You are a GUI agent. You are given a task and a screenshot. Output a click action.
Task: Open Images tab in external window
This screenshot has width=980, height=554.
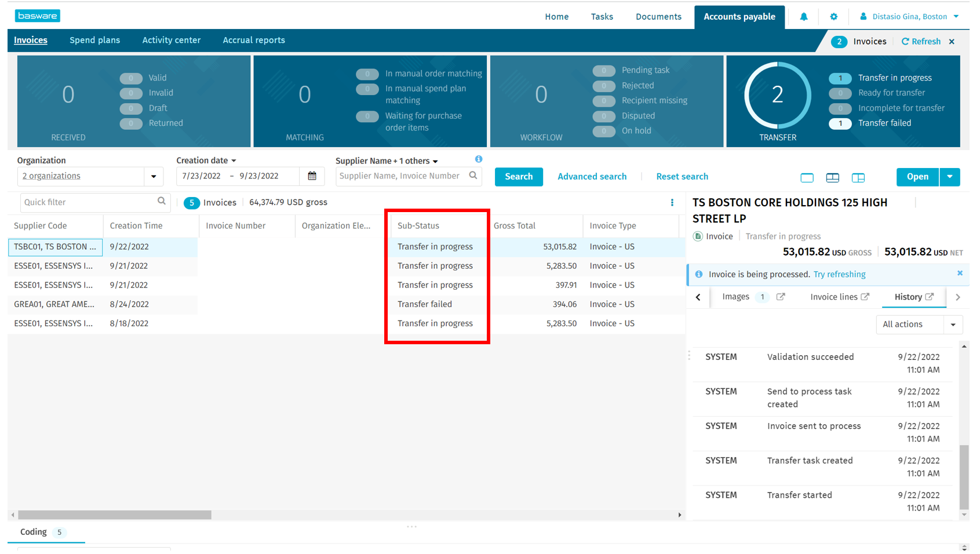point(781,297)
